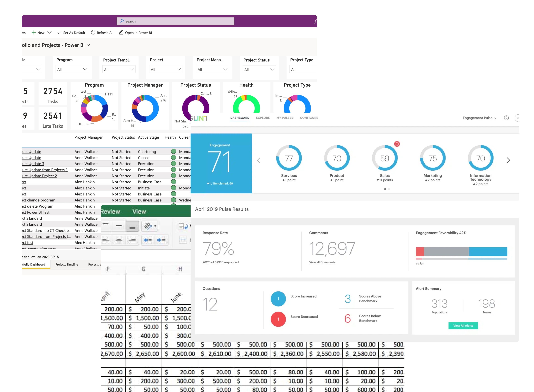Click the Glint help question mark icon
The image size is (534, 392).
[x=506, y=118]
